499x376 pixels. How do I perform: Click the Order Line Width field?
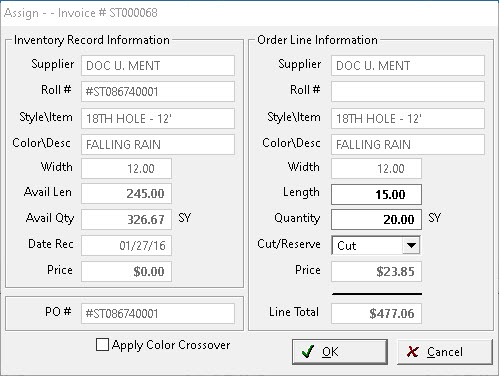click(376, 168)
